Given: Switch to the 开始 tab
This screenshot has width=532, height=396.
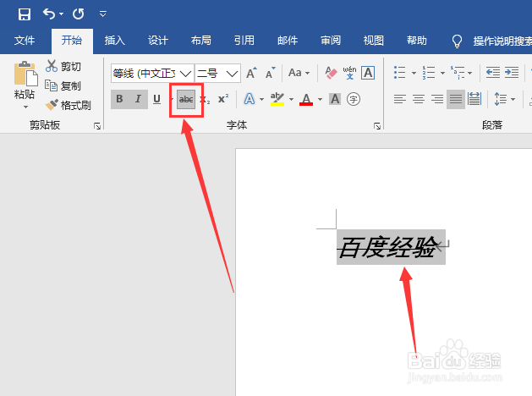Looking at the screenshot, I should click(x=72, y=41).
